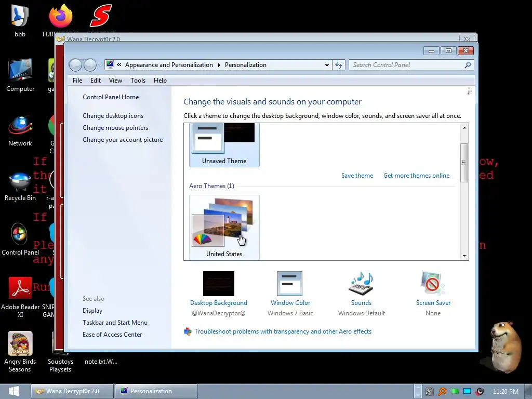Click the cyan monitor tray icon
Screen dimensions: 532x399
pyautogui.click(x=467, y=392)
